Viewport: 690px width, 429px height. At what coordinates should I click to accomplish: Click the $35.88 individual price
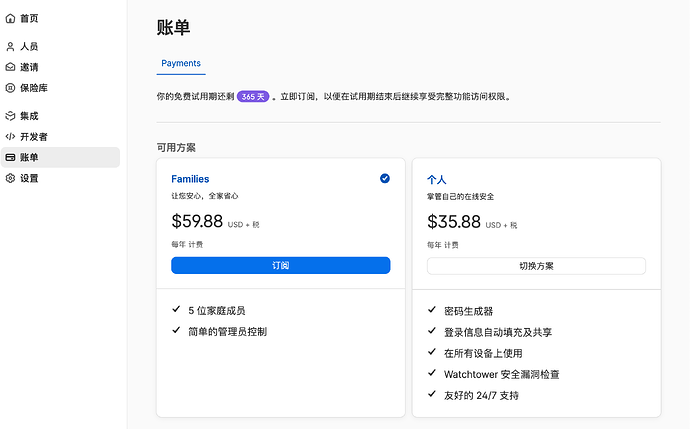coord(453,222)
